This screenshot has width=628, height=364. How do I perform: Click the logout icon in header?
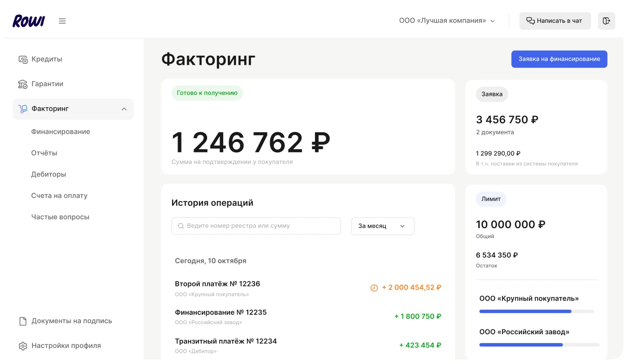pos(606,21)
